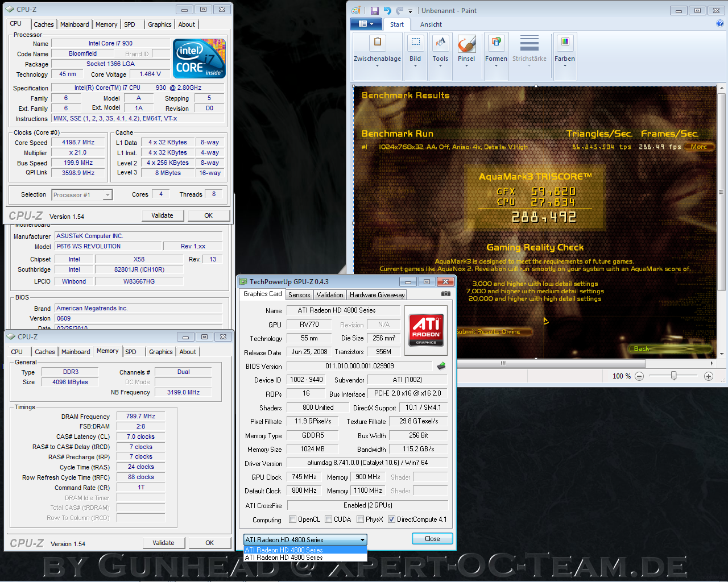The height and width of the screenshot is (582, 728).
Task: Click the zoom out minus icon in Paint
Action: pyautogui.click(x=639, y=376)
